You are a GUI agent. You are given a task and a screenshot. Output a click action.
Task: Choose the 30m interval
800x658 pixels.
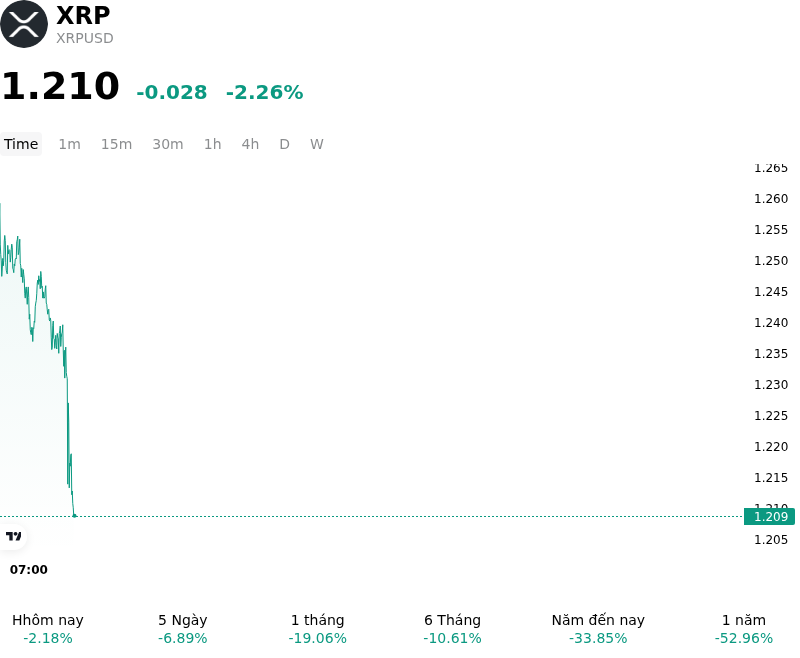(168, 144)
